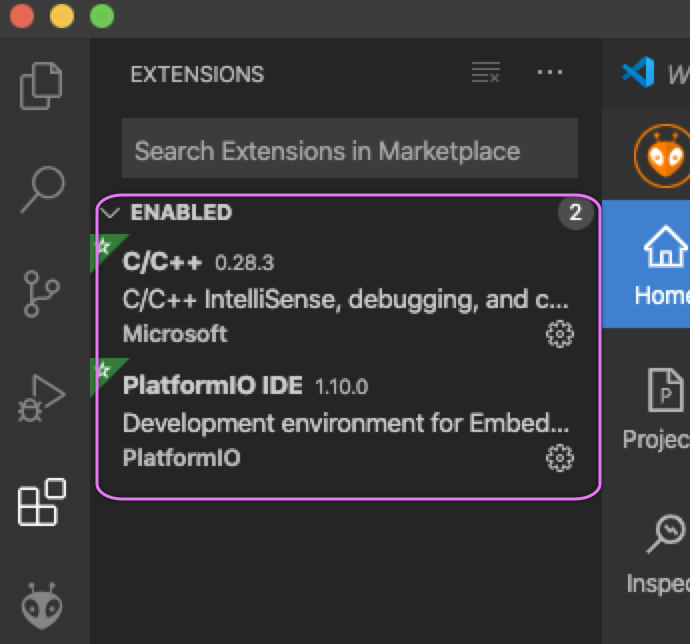Open the Search view in activity bar
Viewport: 690px width, 644px height.
click(42, 190)
